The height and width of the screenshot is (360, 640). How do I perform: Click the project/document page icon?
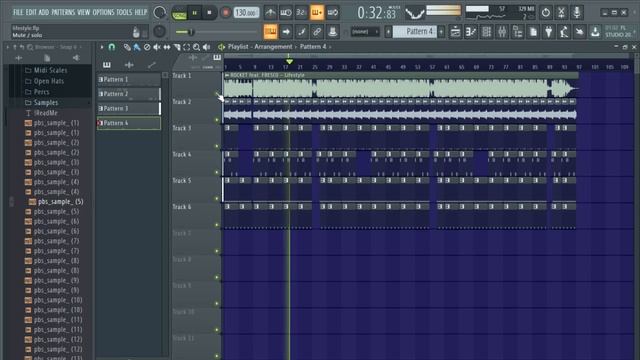pos(533,31)
